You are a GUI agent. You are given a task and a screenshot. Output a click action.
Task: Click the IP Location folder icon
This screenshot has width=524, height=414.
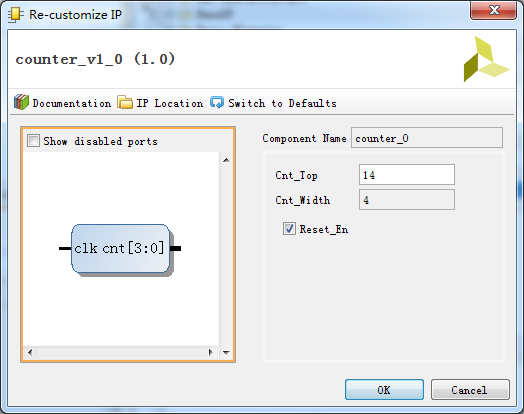click(x=125, y=102)
